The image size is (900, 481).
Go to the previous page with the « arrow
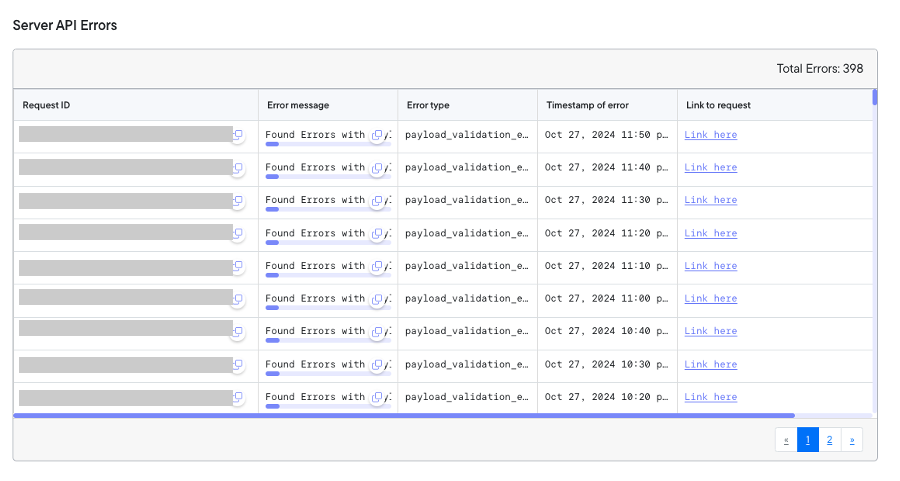pyautogui.click(x=786, y=440)
